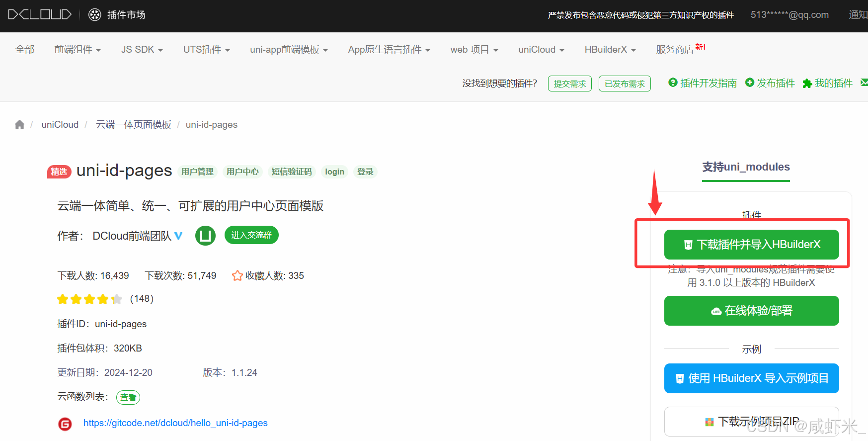Click the red 精选 badge
868x441 pixels.
(59, 172)
